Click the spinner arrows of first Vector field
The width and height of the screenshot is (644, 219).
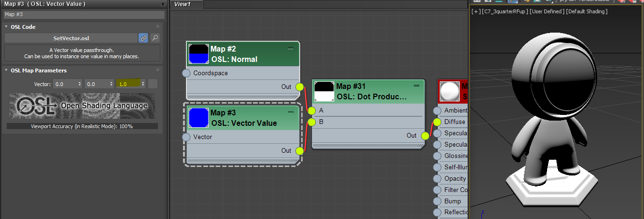[79, 84]
